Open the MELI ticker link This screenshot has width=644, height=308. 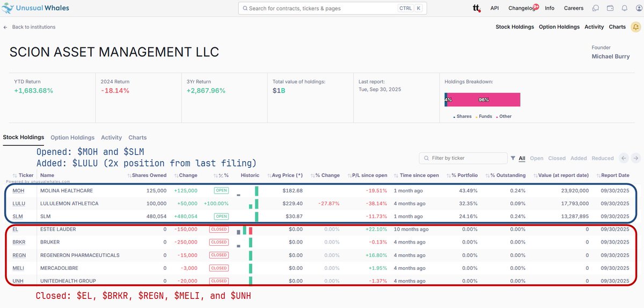19,268
